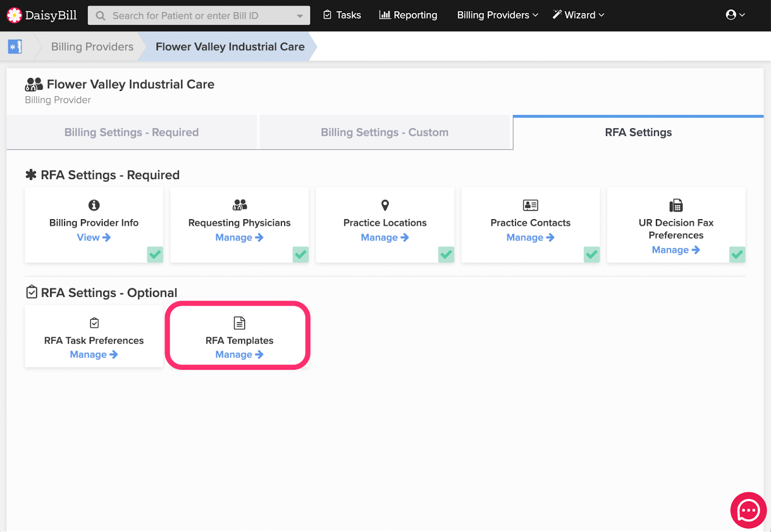Click the checkmark on UR Decision Fax card
The width and height of the screenshot is (771, 532).
[737, 254]
